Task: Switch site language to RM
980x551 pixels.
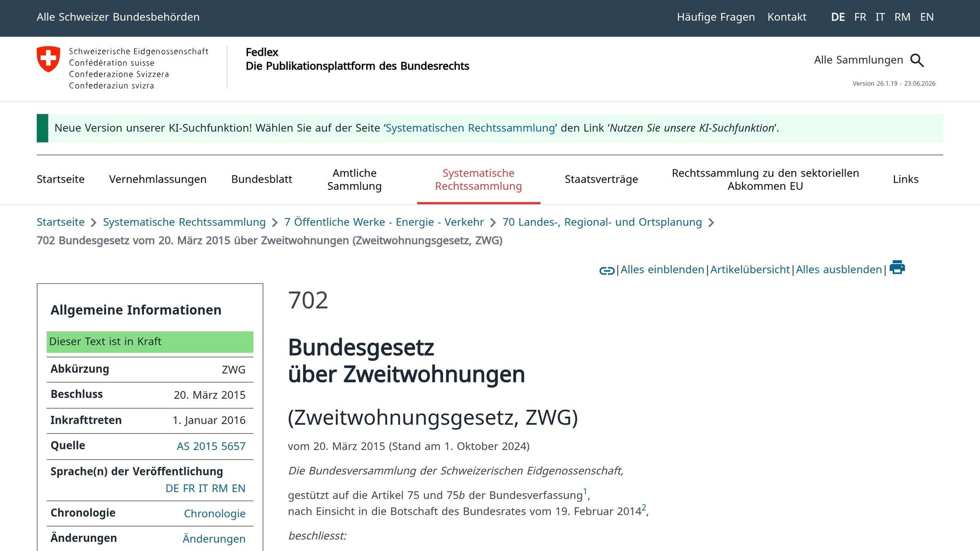Action: tap(902, 17)
